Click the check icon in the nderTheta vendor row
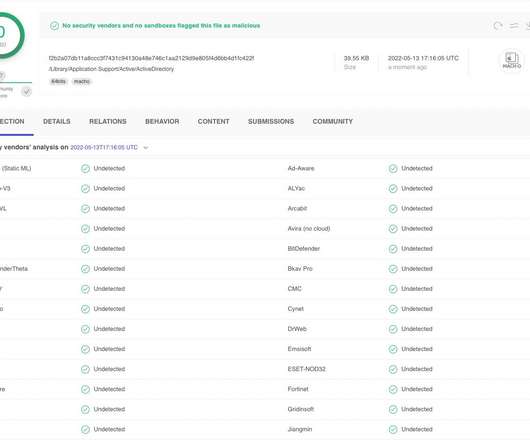The height and width of the screenshot is (442, 530). pos(85,269)
